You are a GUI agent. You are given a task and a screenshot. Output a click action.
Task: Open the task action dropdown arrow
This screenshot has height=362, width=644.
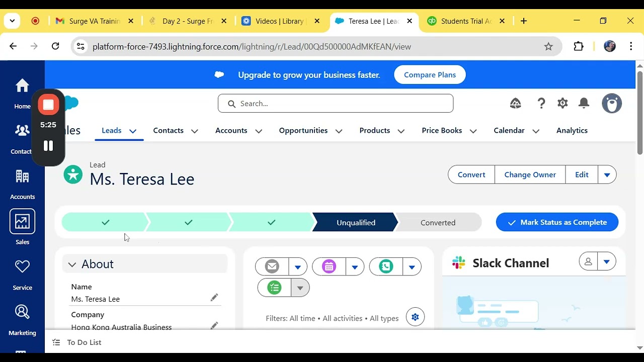coord(300,288)
